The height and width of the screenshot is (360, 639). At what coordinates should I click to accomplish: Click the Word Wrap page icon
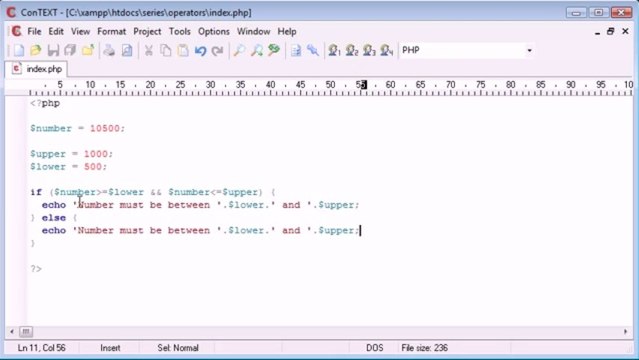click(296, 51)
